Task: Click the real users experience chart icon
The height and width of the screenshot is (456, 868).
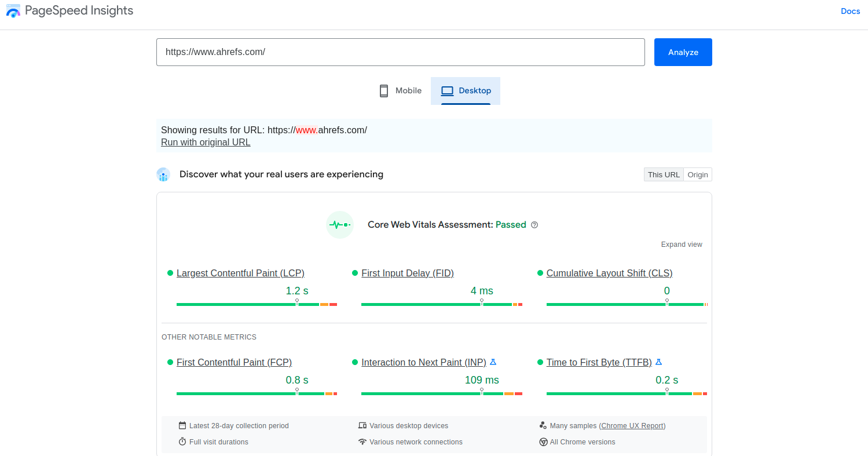Action: [163, 174]
